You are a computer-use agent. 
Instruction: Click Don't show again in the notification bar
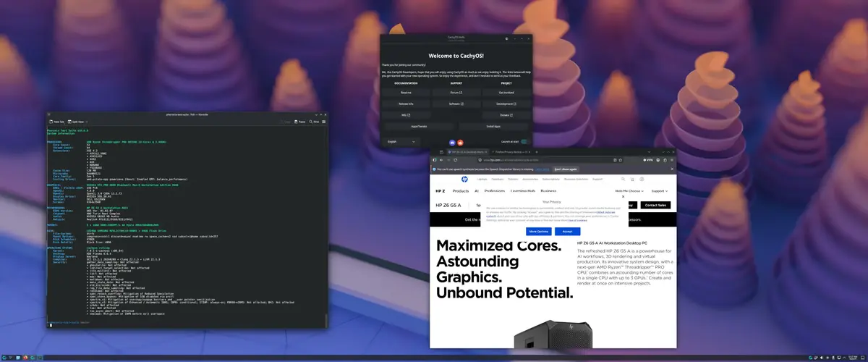pos(566,169)
